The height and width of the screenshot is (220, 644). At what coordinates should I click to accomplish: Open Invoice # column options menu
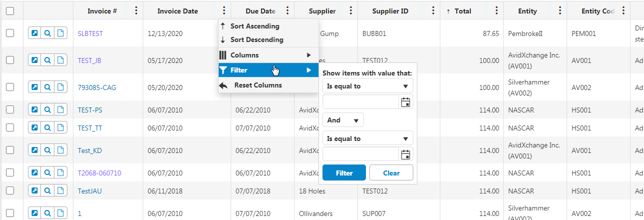click(x=136, y=11)
